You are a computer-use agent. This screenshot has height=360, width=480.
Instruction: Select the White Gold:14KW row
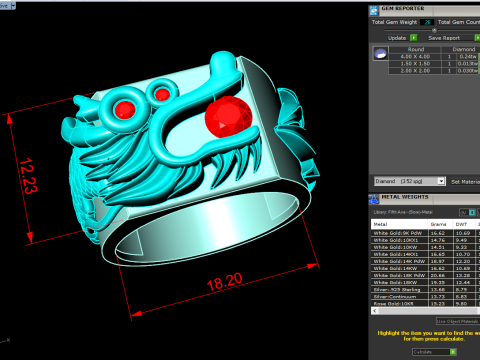[x=425, y=268]
